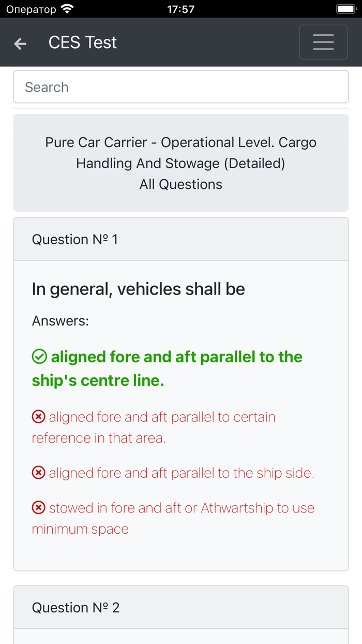This screenshot has width=362, height=644.
Task: Tap inside the Search field
Action: (x=181, y=86)
